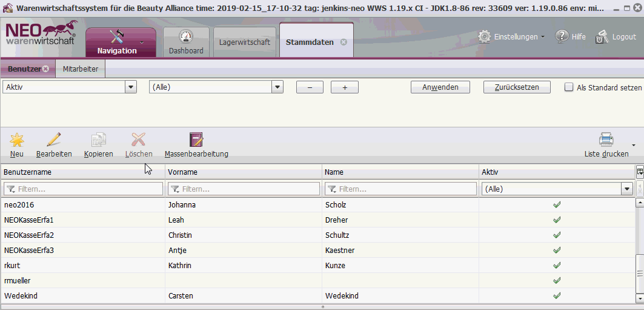Viewport: 644px width, 310px height.
Task: Click the Kopieren documents icon
Action: (99, 140)
